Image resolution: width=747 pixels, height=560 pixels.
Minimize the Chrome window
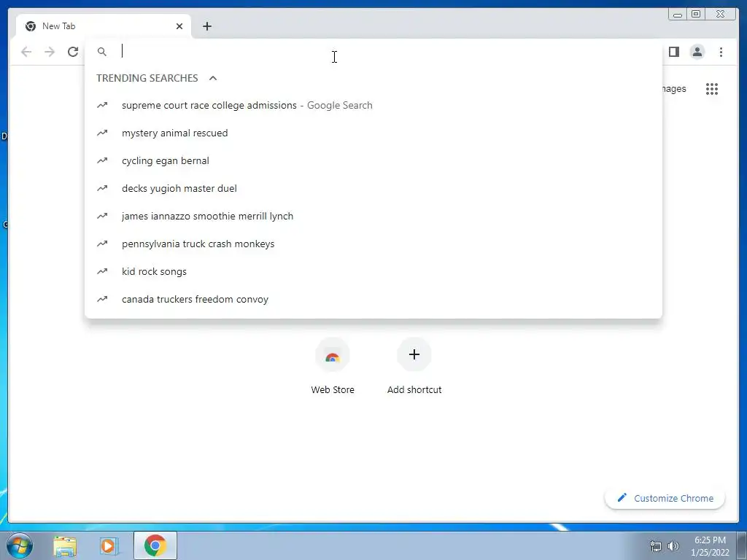678,15
